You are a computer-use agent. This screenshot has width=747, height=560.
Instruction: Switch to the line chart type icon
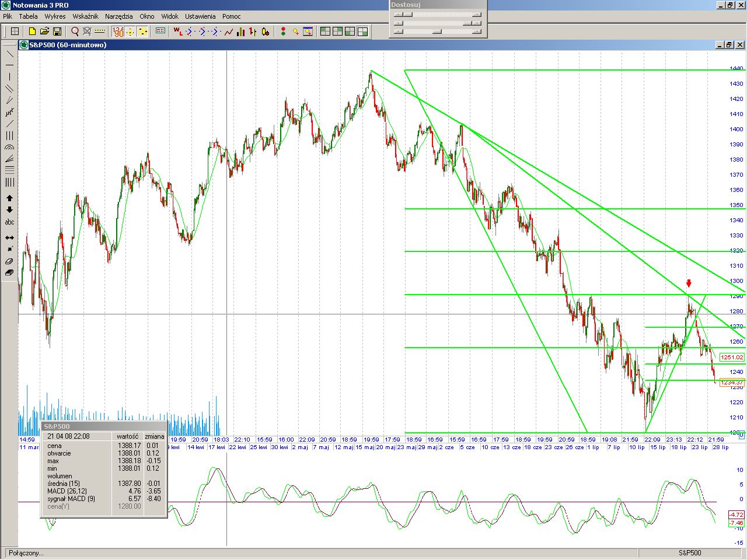pyautogui.click(x=228, y=32)
